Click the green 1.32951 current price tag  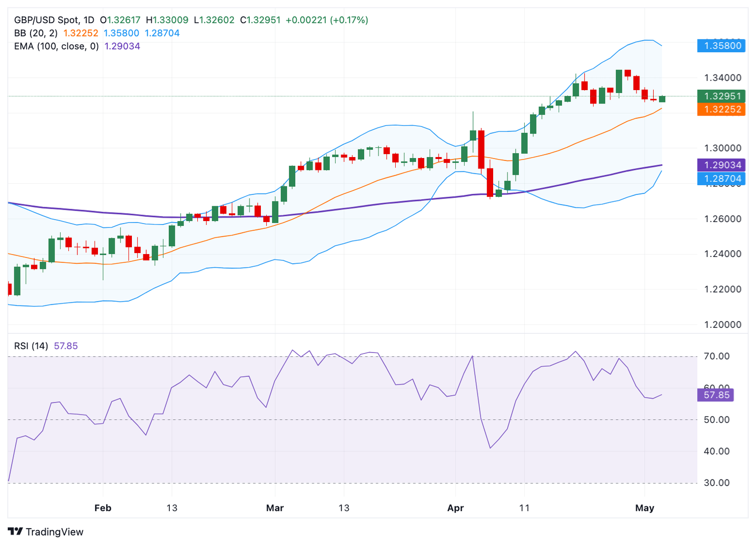(x=722, y=96)
